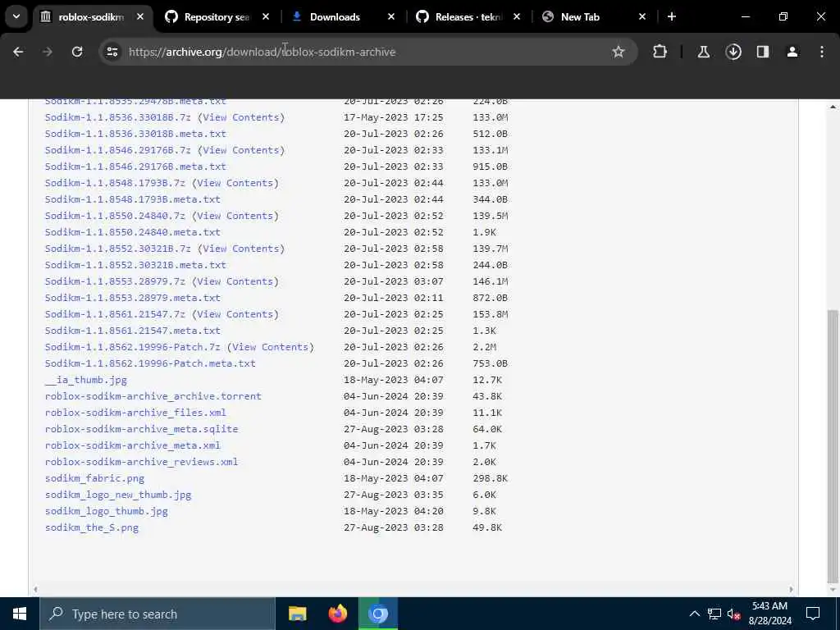Open the notifications action center
This screenshot has width=840, height=630.
point(813,614)
